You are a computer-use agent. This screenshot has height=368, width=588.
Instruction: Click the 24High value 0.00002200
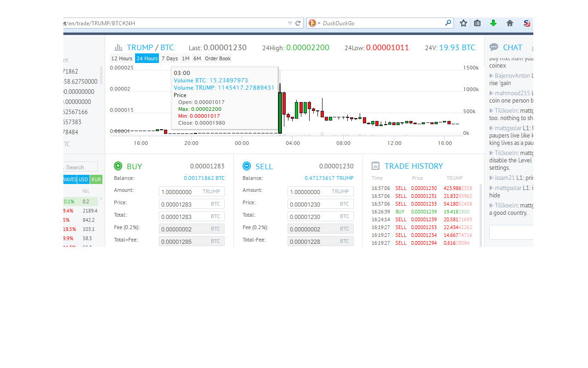coord(308,47)
